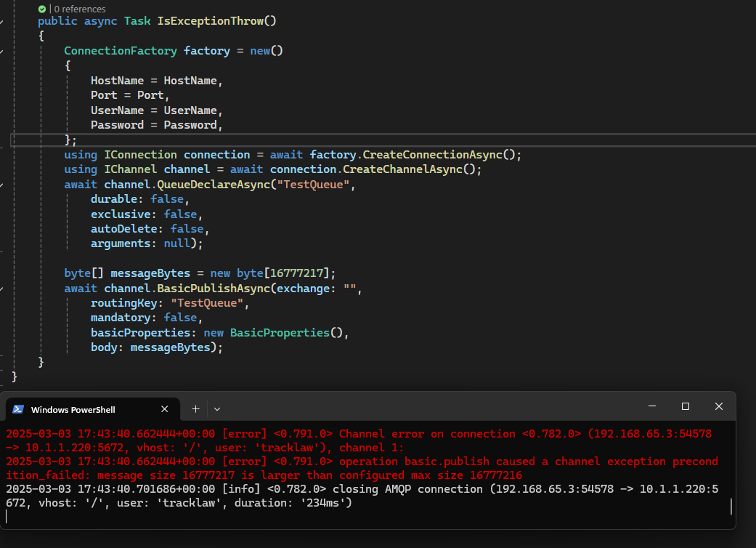Click 'operation basic.publish' text in the error log

pyautogui.click(x=414, y=462)
